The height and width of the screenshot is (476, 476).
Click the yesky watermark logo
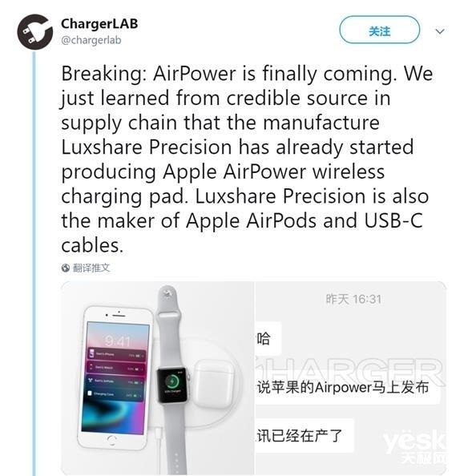414,447
